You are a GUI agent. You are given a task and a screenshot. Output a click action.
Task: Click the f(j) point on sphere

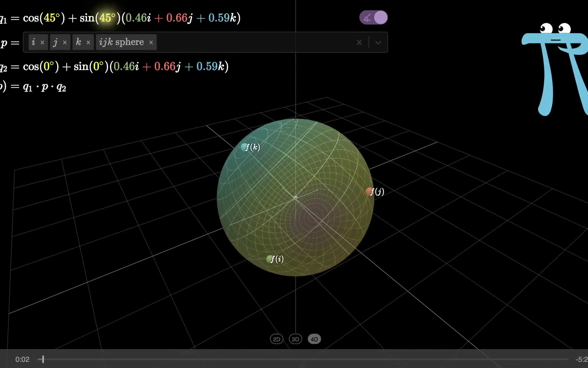click(x=369, y=192)
